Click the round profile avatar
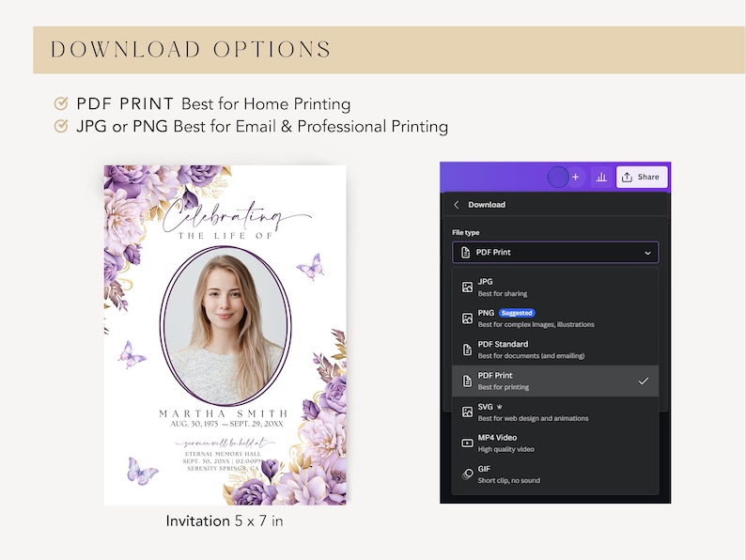The width and height of the screenshot is (746, 560). point(558,177)
